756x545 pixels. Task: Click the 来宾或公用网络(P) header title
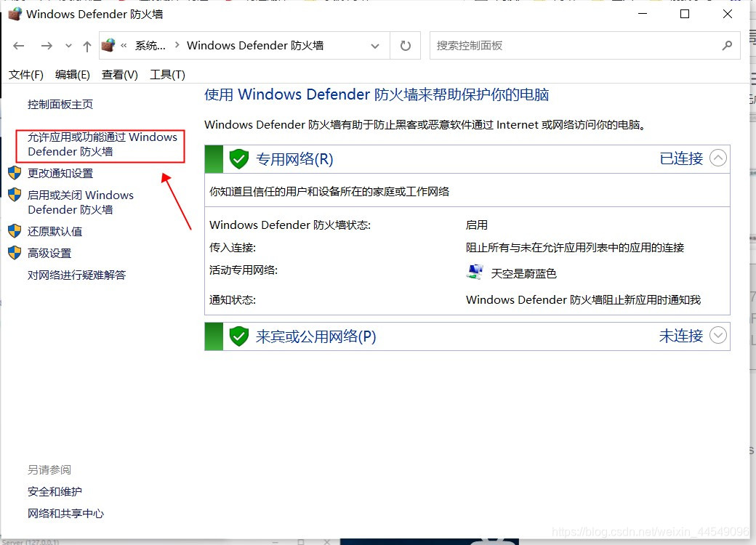(x=315, y=336)
